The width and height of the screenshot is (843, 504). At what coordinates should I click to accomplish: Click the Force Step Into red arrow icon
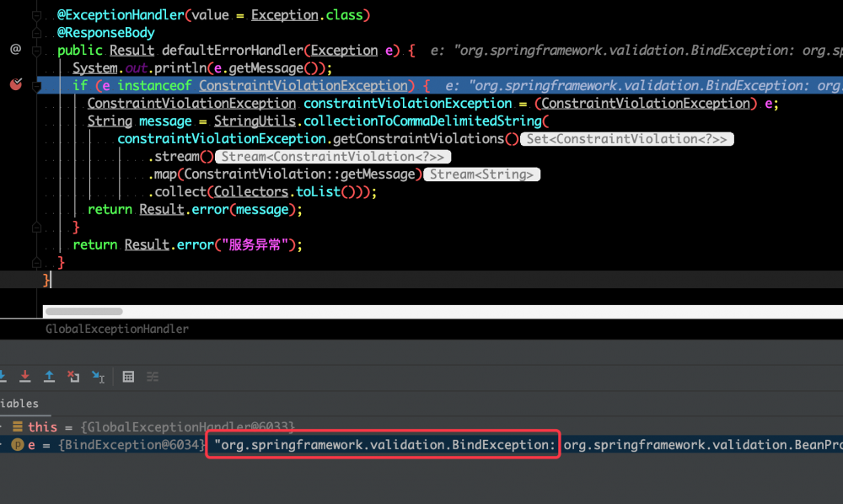24,377
